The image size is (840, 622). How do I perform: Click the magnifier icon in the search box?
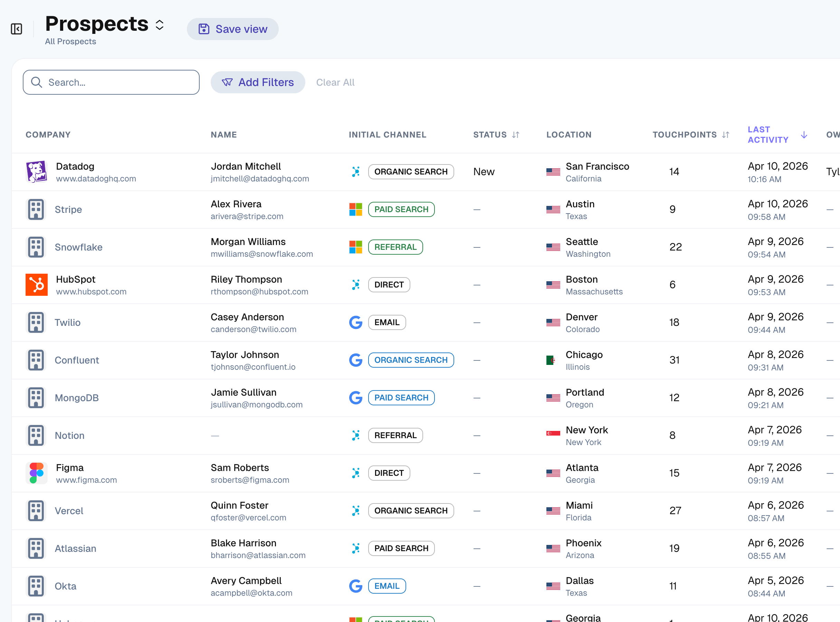[37, 82]
